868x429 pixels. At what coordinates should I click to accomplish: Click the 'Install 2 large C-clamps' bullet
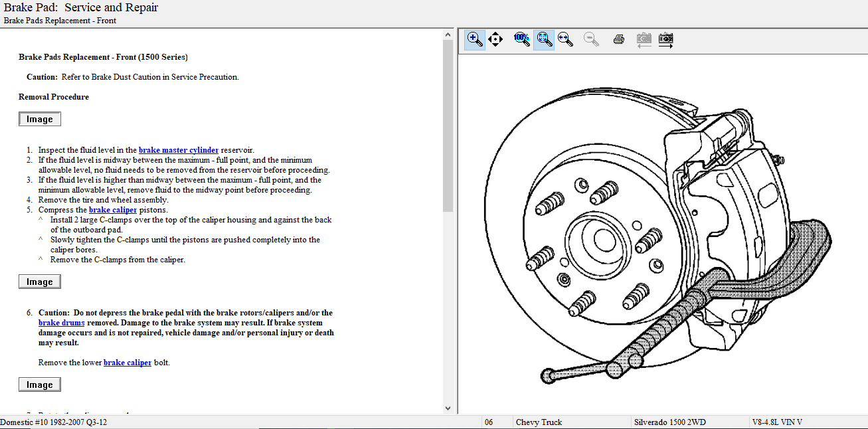(x=191, y=224)
